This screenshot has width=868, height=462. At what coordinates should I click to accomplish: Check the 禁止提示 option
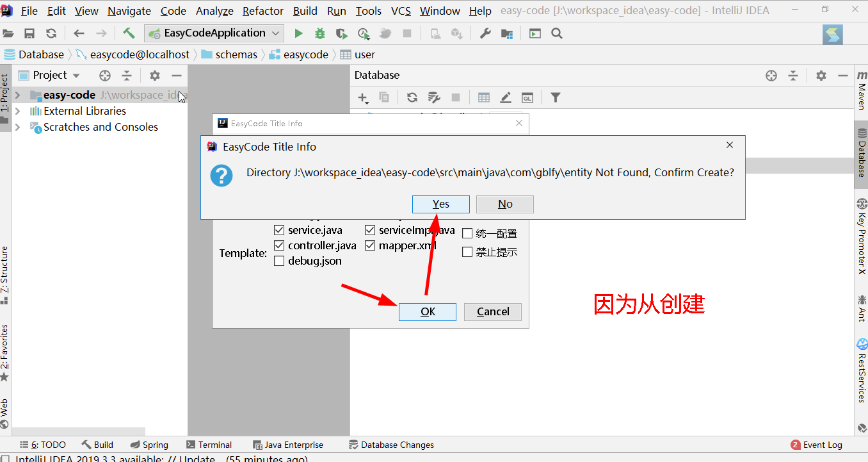pos(467,252)
